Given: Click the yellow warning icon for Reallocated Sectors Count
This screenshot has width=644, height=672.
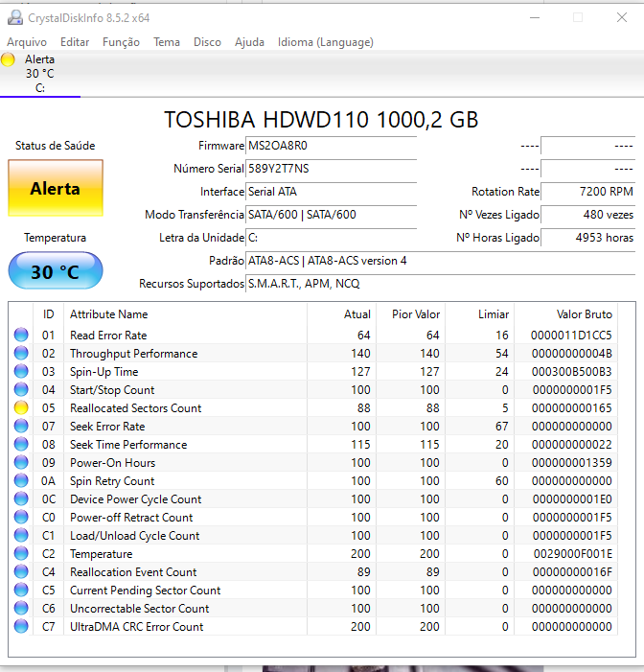Looking at the screenshot, I should 21,407.
